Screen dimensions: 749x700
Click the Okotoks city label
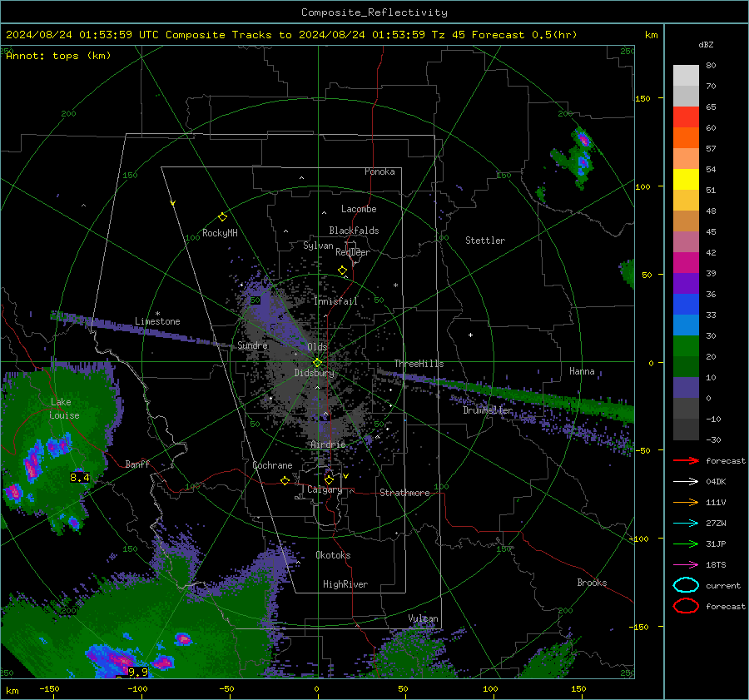(333, 555)
